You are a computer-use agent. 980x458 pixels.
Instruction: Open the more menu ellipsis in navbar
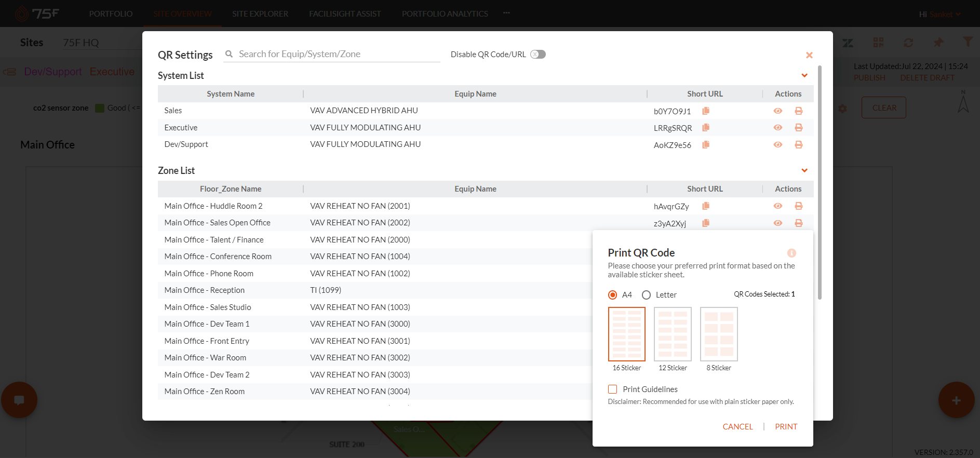(506, 13)
